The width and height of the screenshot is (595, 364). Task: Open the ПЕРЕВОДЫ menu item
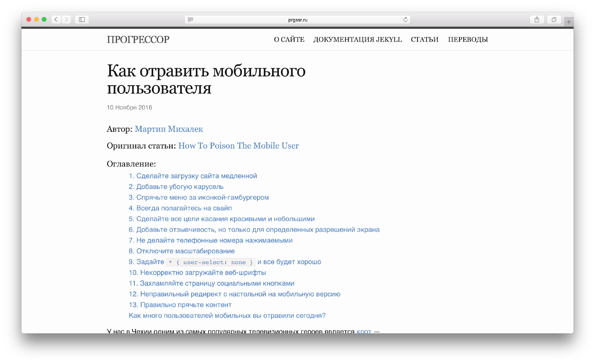point(468,39)
